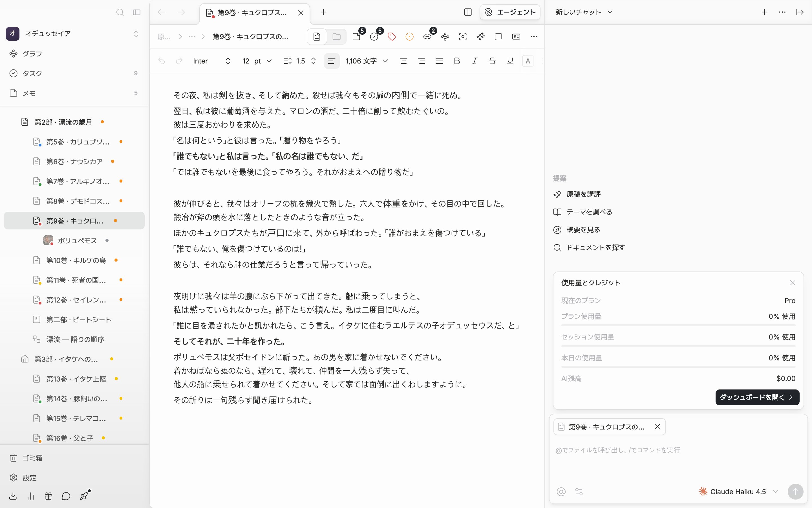Redo the last edit
Screen dimensions: 812x508
click(179, 61)
